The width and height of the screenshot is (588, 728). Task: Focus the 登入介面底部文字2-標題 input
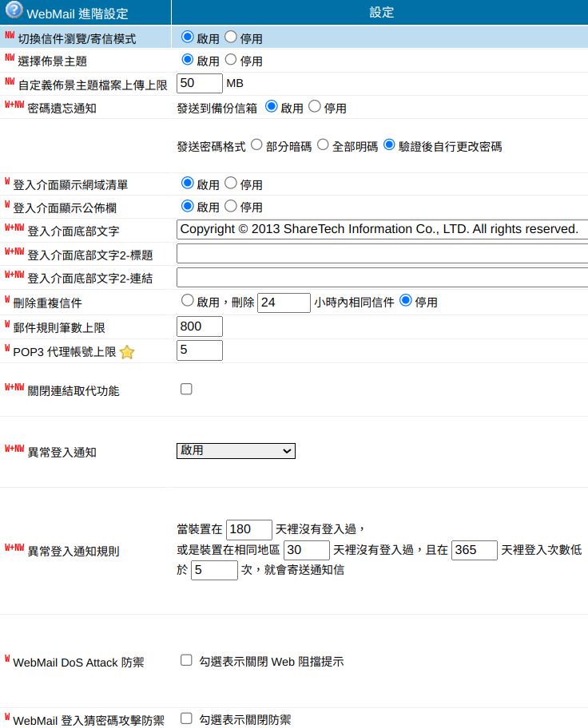tap(382, 253)
